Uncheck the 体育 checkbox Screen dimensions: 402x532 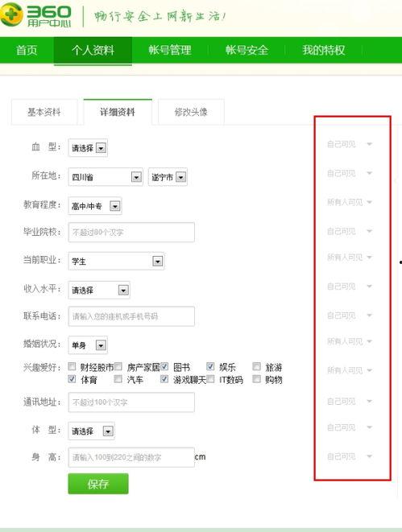pyautogui.click(x=72, y=379)
